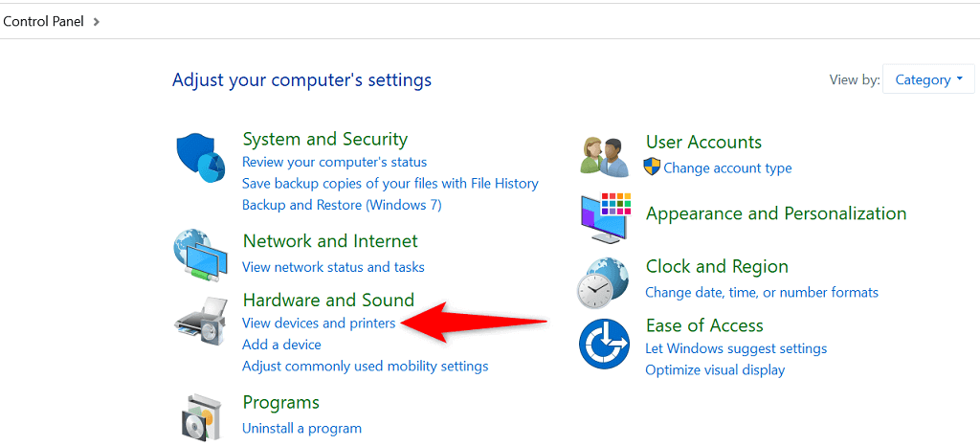The image size is (980, 446).
Task: Click the Clock and Region icon
Action: pyautogui.click(x=604, y=281)
